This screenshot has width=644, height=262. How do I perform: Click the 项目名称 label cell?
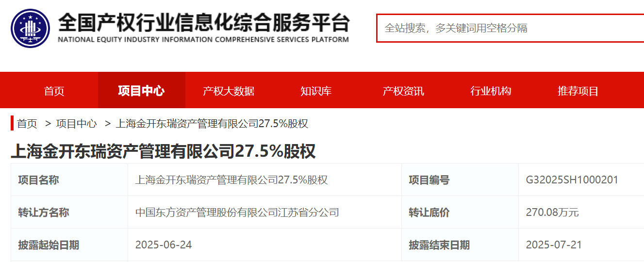tap(69, 180)
